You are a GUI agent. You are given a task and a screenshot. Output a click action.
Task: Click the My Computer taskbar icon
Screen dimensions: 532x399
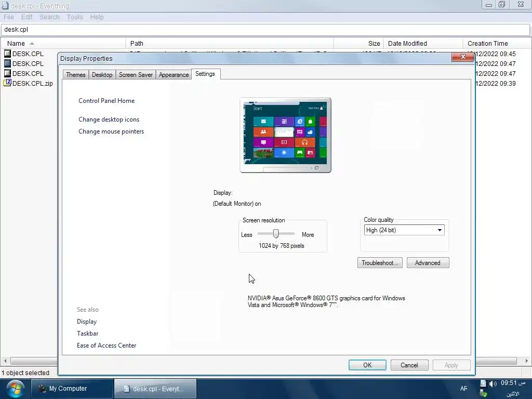42,389
